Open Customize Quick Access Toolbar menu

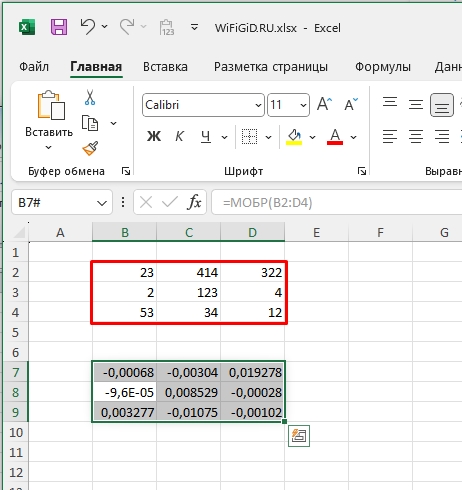point(194,27)
